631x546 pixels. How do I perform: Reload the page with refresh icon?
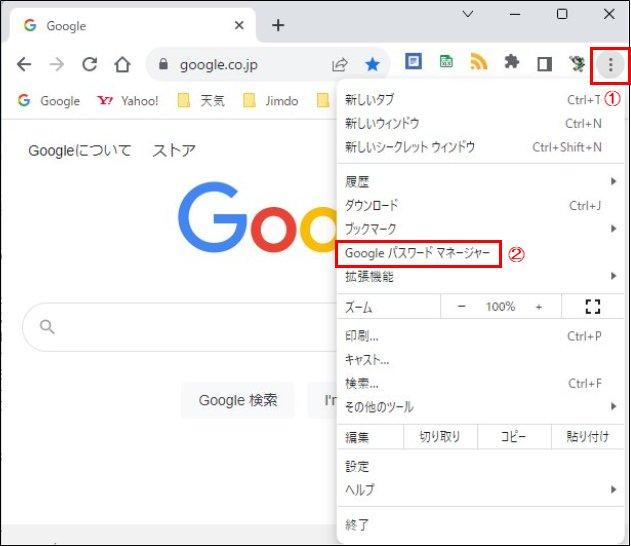[90, 64]
